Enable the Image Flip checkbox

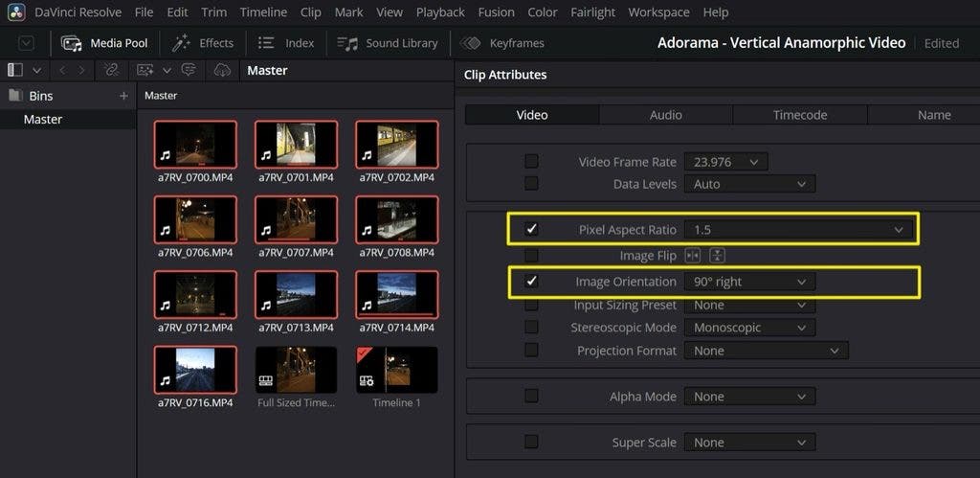tap(531, 255)
